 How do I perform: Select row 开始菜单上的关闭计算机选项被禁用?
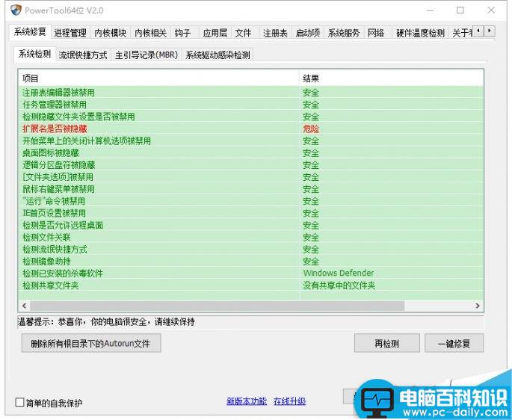pyautogui.click(x=251, y=140)
